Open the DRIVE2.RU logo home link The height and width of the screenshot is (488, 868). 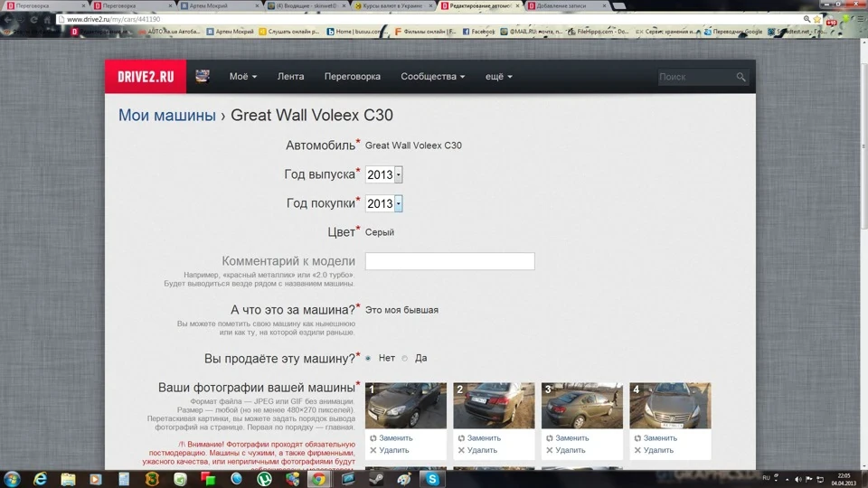(146, 76)
